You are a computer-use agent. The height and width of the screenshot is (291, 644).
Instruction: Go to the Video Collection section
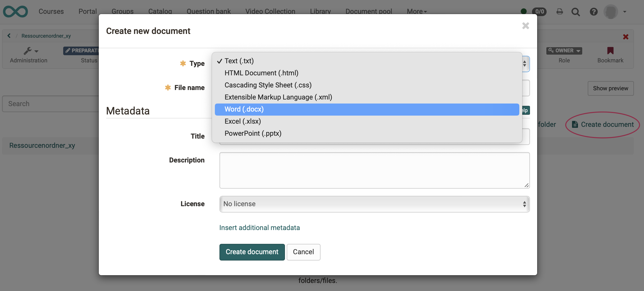click(x=270, y=12)
